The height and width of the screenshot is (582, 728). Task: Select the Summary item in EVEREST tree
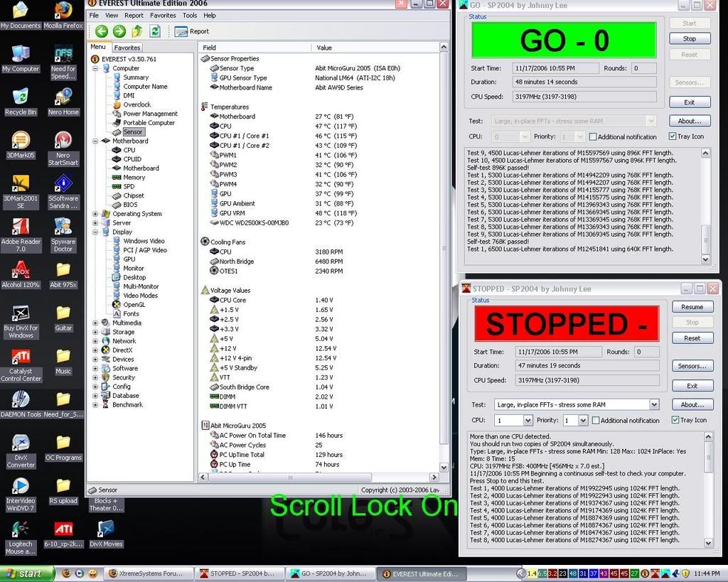(x=136, y=77)
